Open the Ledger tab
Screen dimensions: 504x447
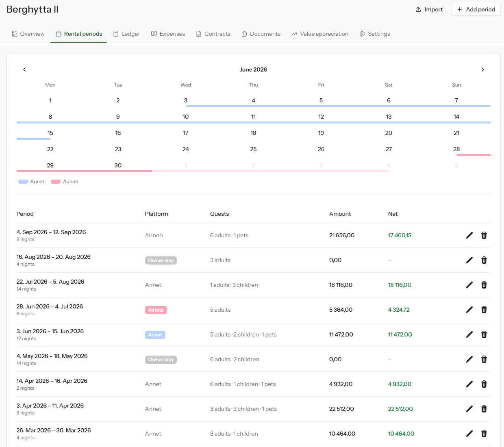126,34
